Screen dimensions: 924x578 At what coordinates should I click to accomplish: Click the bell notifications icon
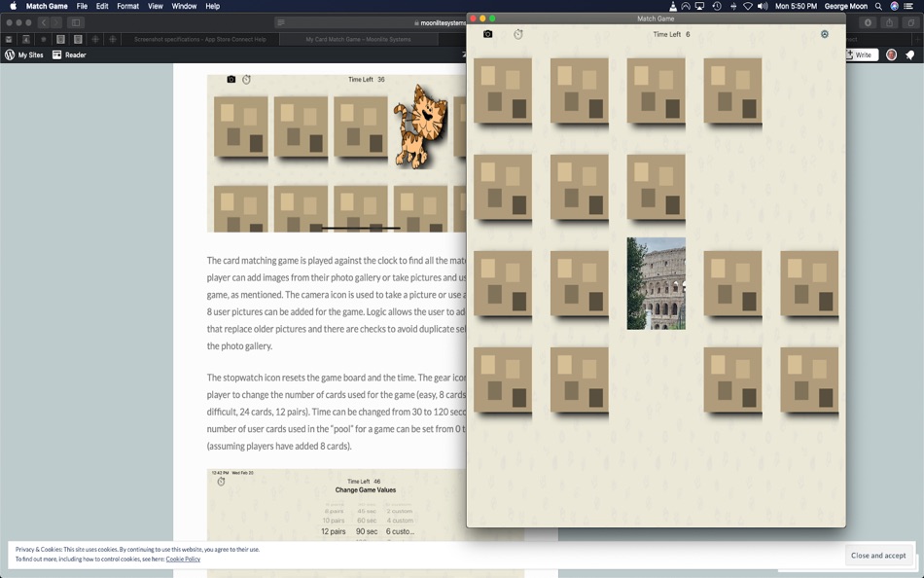[911, 54]
